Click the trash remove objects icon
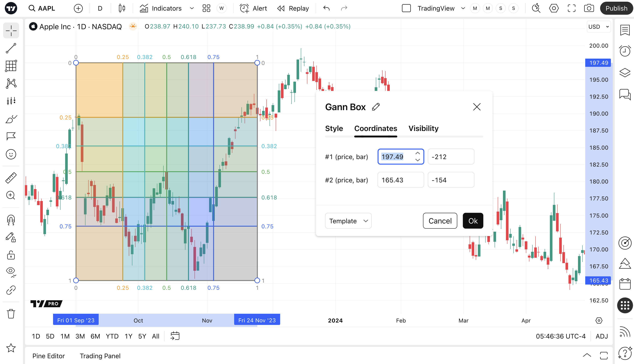 click(x=11, y=314)
